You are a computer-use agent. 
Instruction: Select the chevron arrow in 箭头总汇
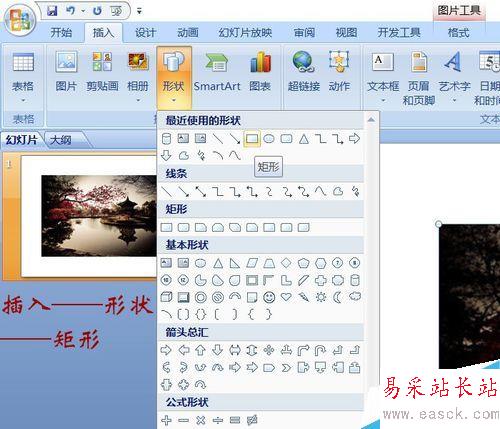pyautogui.click(x=286, y=368)
